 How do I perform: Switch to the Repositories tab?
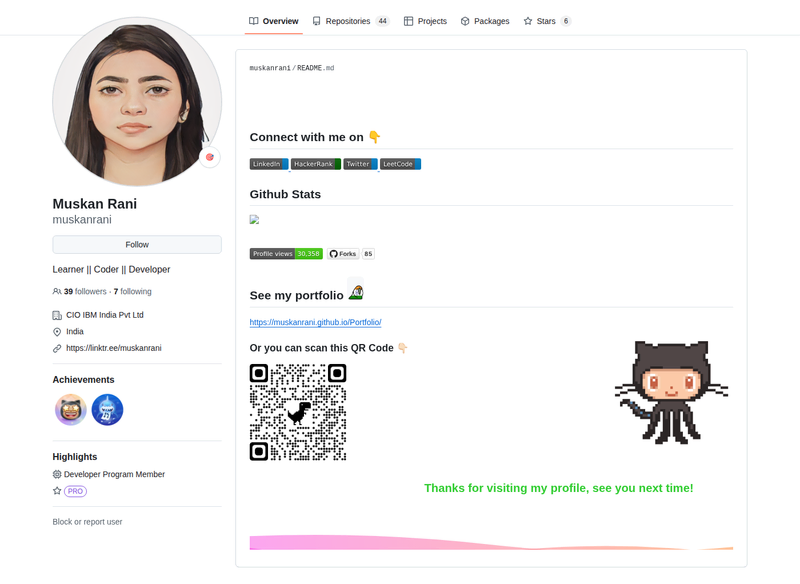tap(351, 21)
